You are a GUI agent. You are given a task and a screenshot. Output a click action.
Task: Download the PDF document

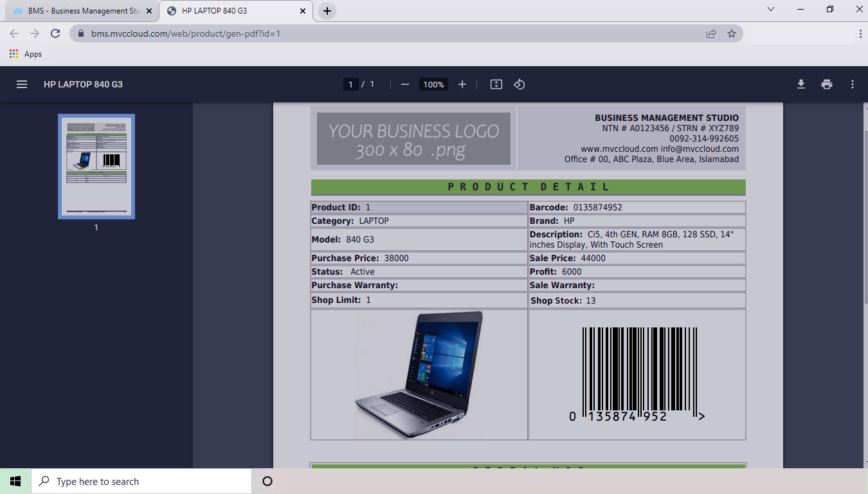click(x=801, y=84)
